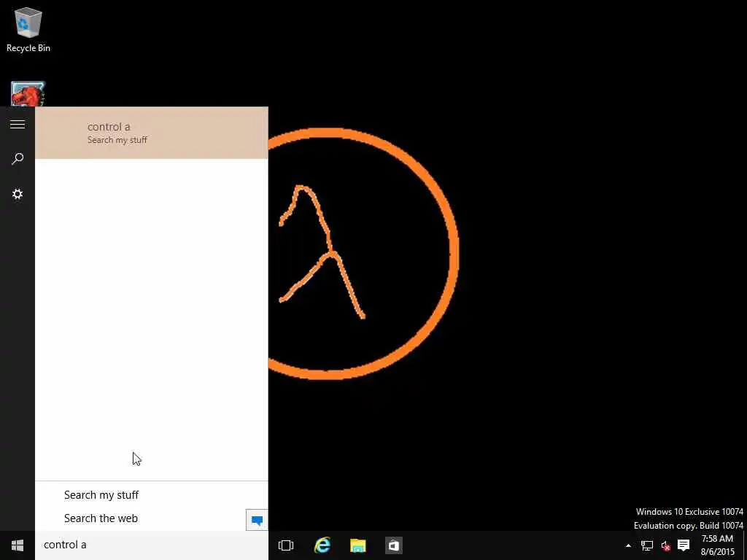Open the network status tray icon
Image resolution: width=747 pixels, height=560 pixels.
tap(646, 545)
